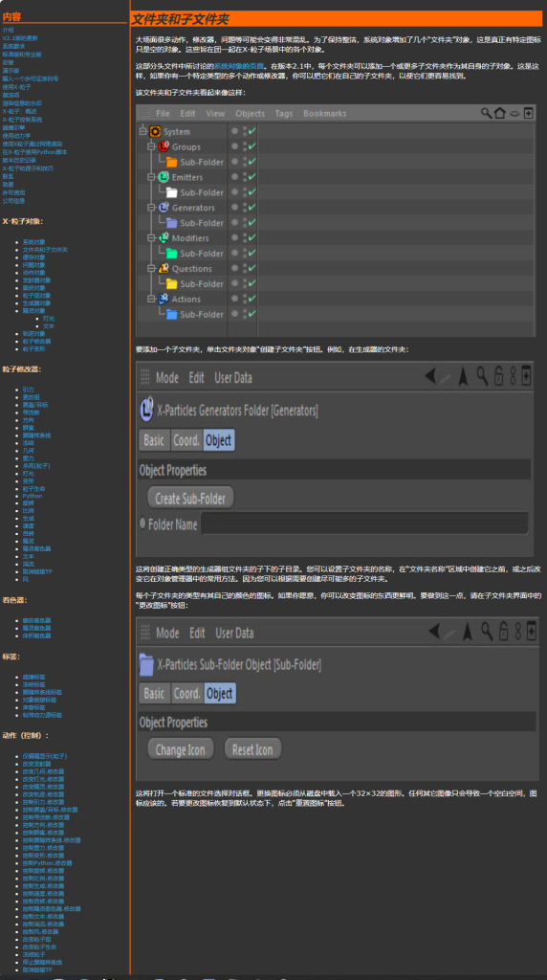Click the new-manager plus icon in Sub-Folder Object panel

click(x=532, y=632)
